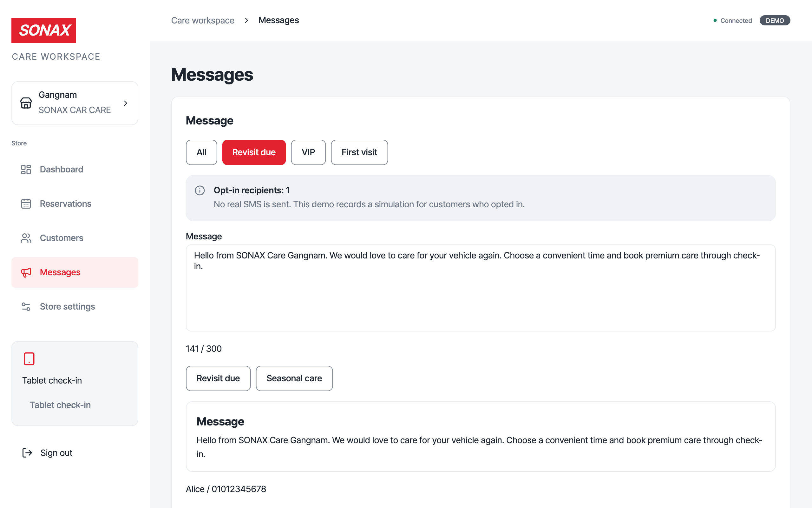Click the Sign out arrow icon
812x508 pixels.
(27, 452)
